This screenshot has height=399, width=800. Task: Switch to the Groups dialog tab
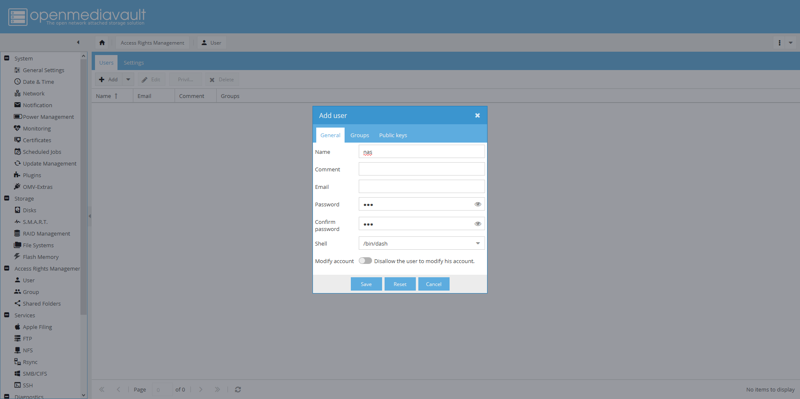coord(360,135)
